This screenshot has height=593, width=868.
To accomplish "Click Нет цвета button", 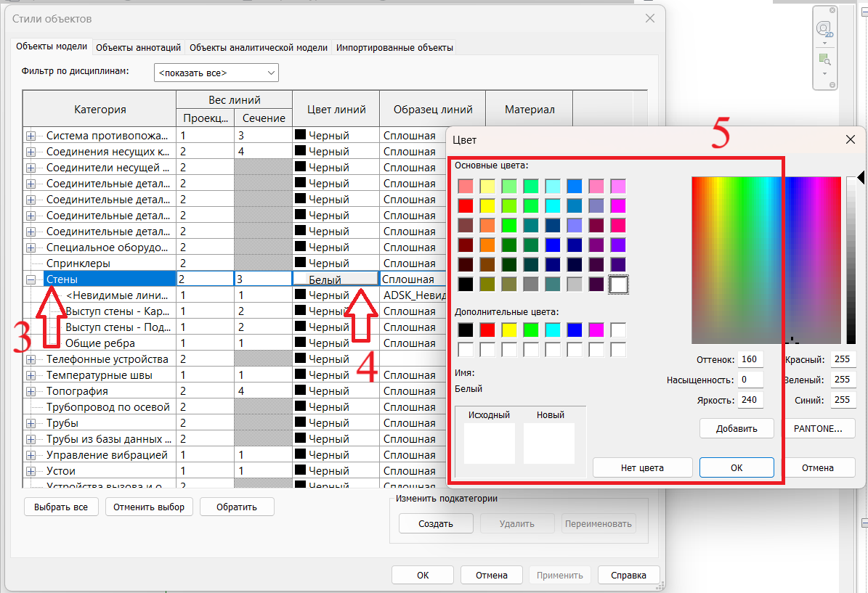I will [642, 467].
